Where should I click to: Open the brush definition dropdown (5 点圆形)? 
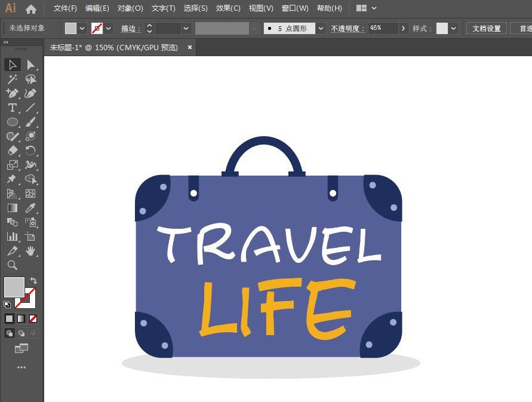[x=321, y=29]
